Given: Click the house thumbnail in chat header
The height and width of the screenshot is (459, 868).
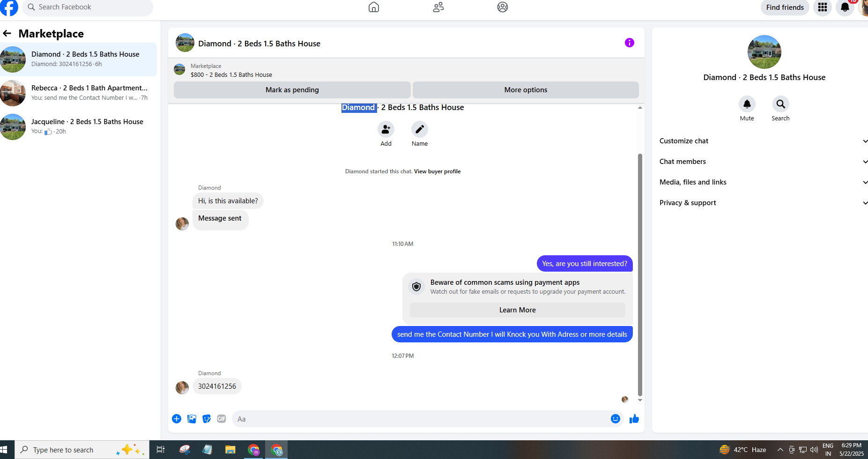Looking at the screenshot, I should (185, 43).
